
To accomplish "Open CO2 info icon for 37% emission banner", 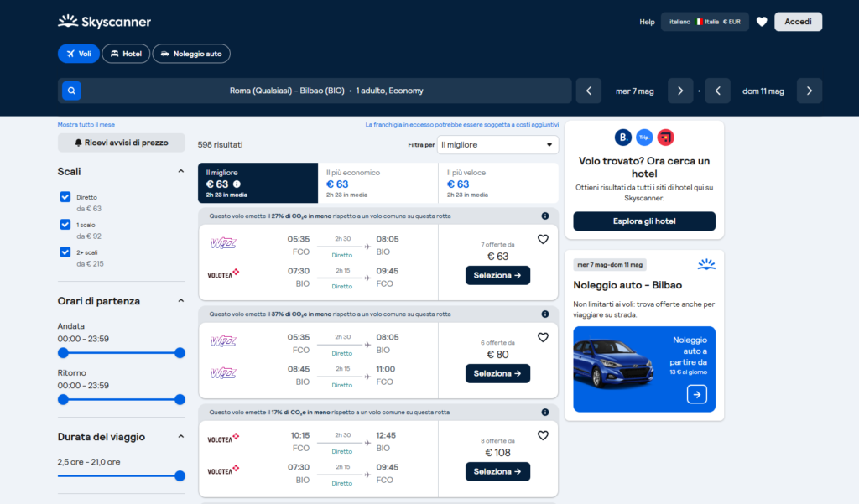I will 545,314.
